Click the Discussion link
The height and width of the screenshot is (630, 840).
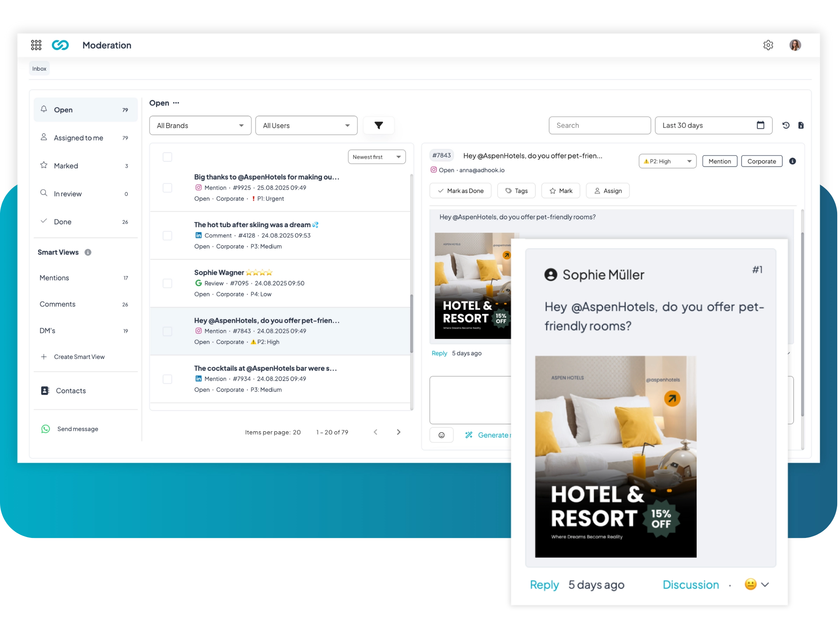pos(691,585)
